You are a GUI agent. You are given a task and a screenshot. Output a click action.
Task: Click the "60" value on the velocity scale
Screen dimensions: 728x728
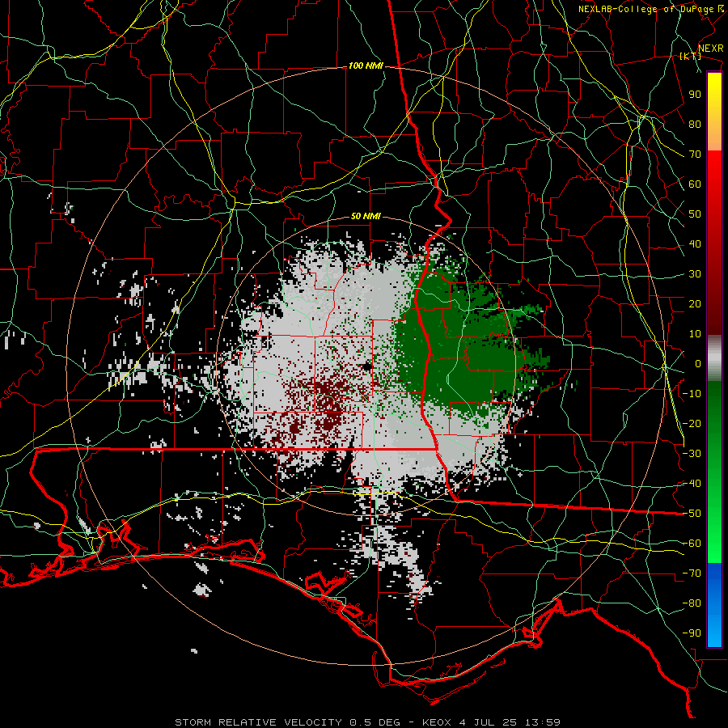(695, 184)
